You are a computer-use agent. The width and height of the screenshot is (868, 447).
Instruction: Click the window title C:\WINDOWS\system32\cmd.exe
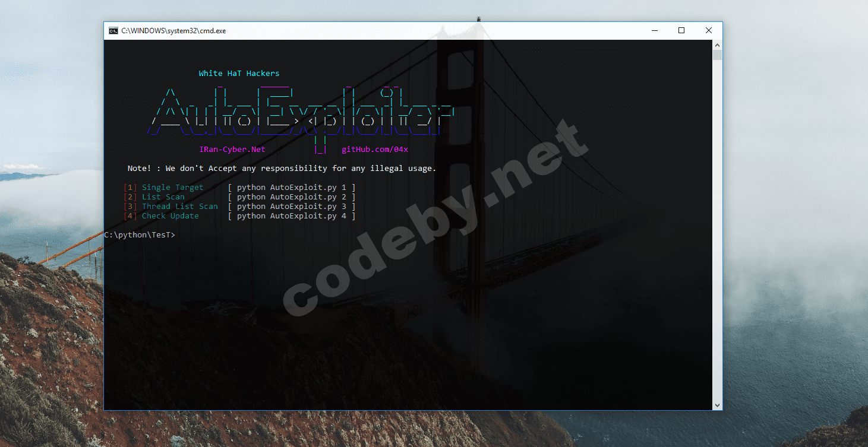(x=173, y=31)
